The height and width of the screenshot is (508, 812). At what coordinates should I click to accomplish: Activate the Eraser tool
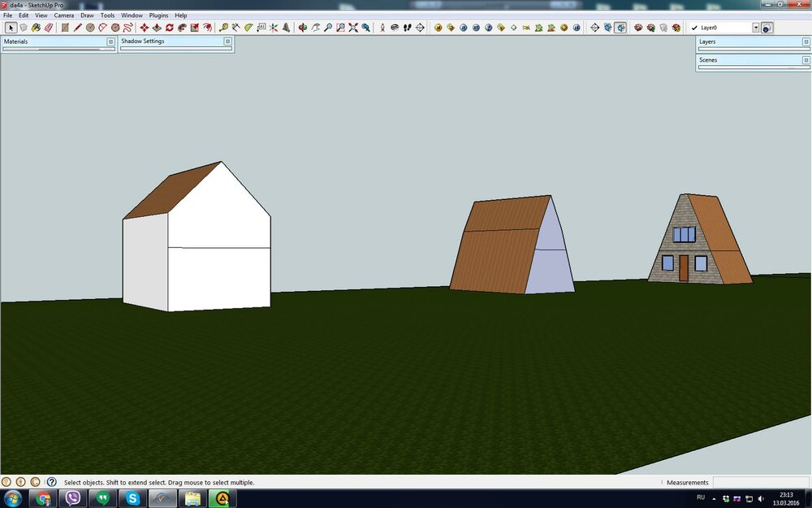tap(48, 27)
